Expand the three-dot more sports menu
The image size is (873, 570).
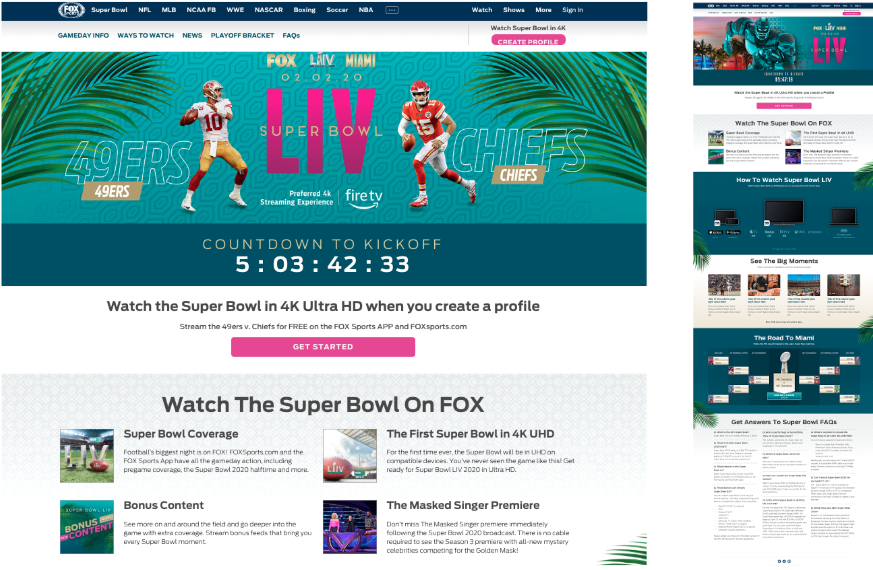coord(392,10)
